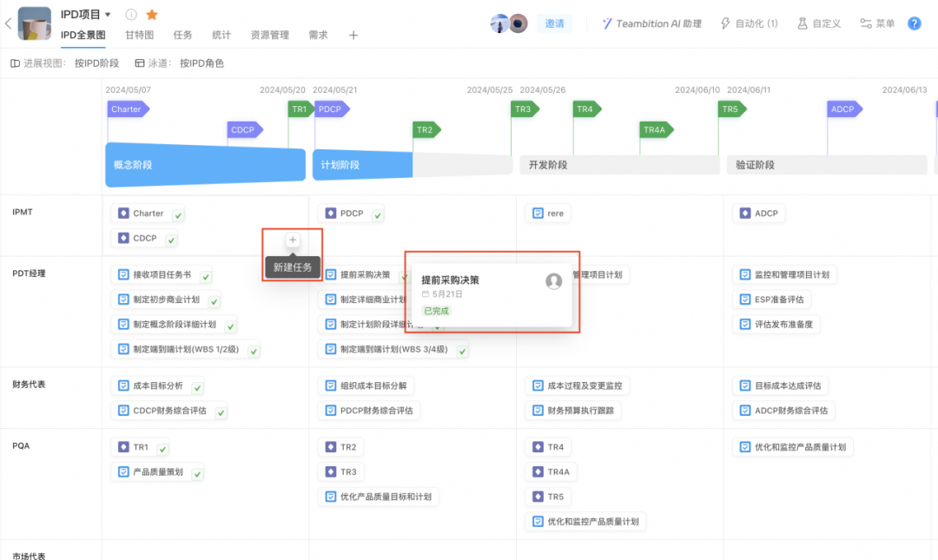938x560 pixels.
Task: Select the TR4A timeline milestone flag
Action: point(656,130)
